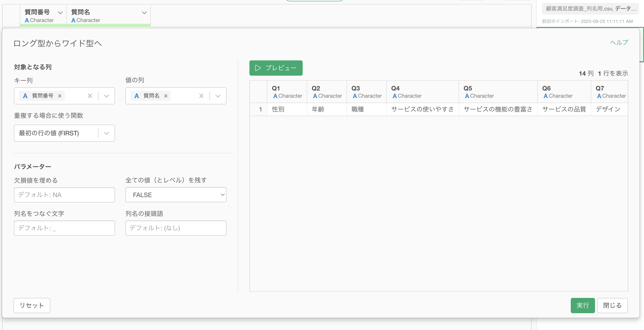Expand the キー列 dropdown chevron
Viewport: 644px width, 330px height.
[x=107, y=96]
